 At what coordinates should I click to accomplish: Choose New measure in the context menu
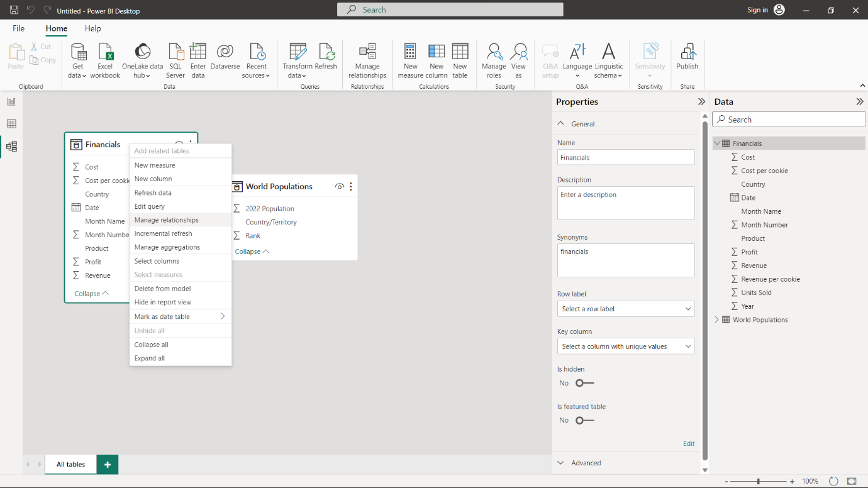tap(181, 165)
